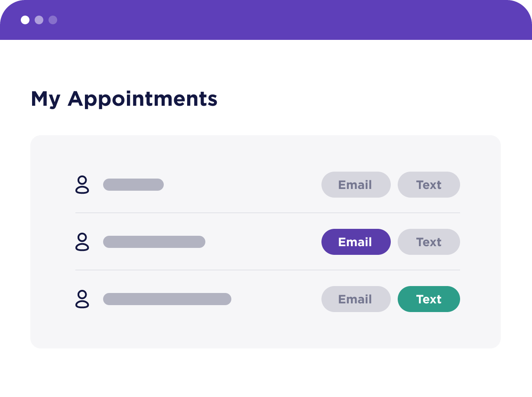
Task: Disable the purple Email button in second row
Action: (x=356, y=242)
